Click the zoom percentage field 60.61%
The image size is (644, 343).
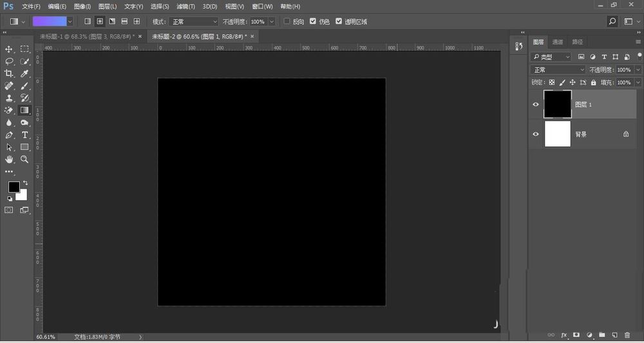46,337
